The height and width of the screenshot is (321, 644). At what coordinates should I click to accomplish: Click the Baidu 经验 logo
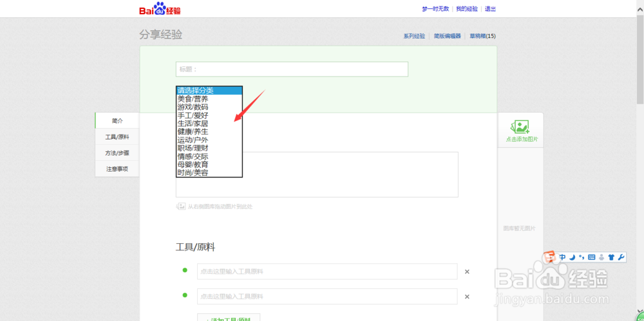click(x=160, y=8)
